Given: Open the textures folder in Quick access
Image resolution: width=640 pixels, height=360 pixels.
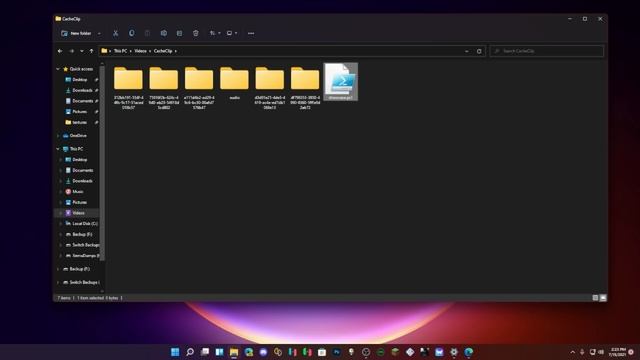Looking at the screenshot, I should click(79, 122).
